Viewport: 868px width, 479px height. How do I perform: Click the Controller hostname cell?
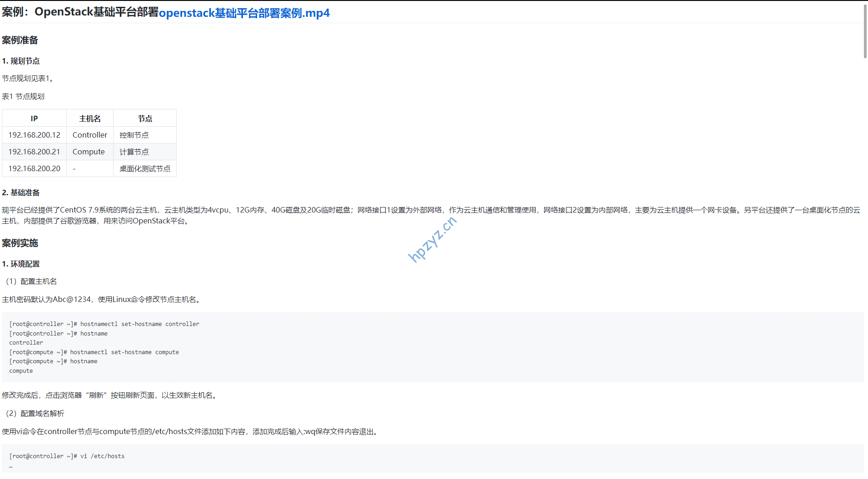pyautogui.click(x=90, y=135)
